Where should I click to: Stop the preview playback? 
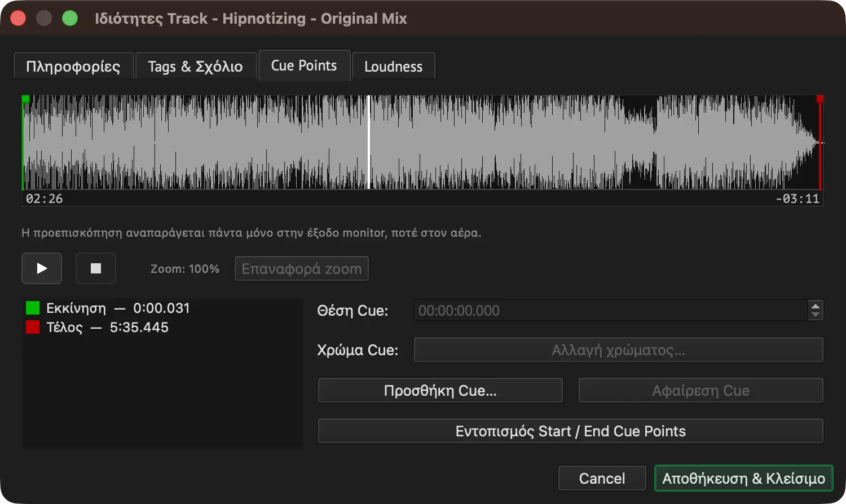[96, 268]
